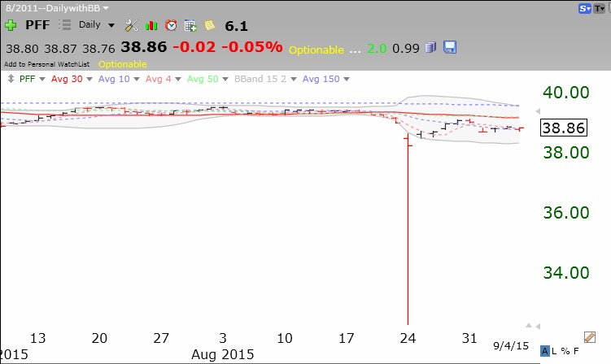Click the 13 date label on time axis
This screenshot has height=364, width=611.
pyautogui.click(x=37, y=338)
